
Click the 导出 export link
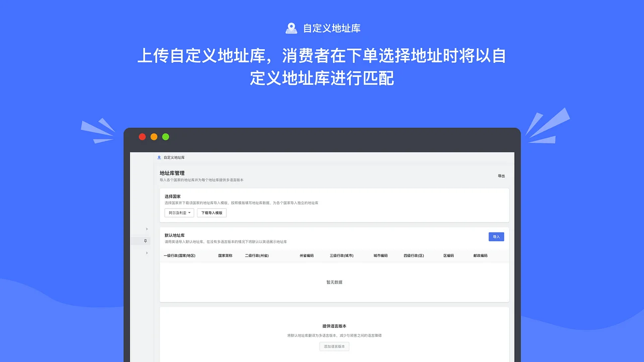tap(501, 175)
